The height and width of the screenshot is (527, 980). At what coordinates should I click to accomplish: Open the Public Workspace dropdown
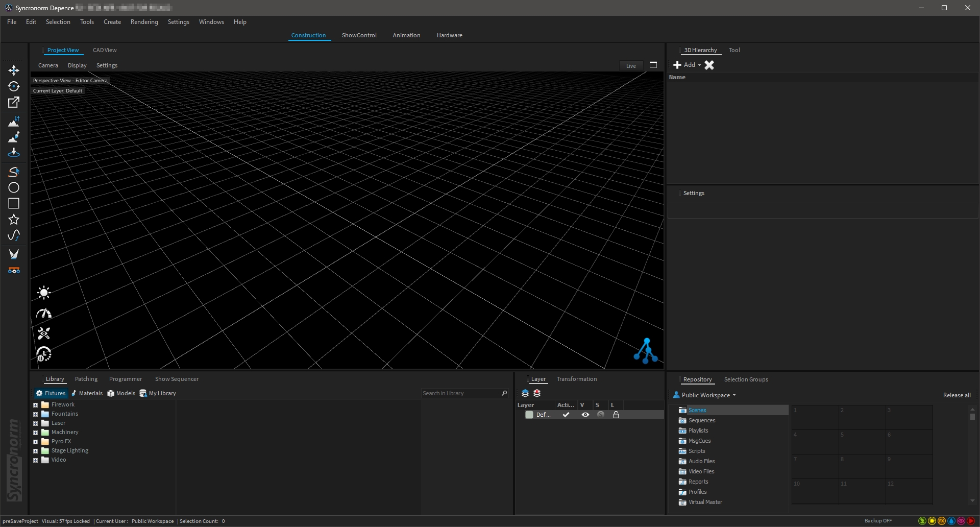[x=706, y=395]
